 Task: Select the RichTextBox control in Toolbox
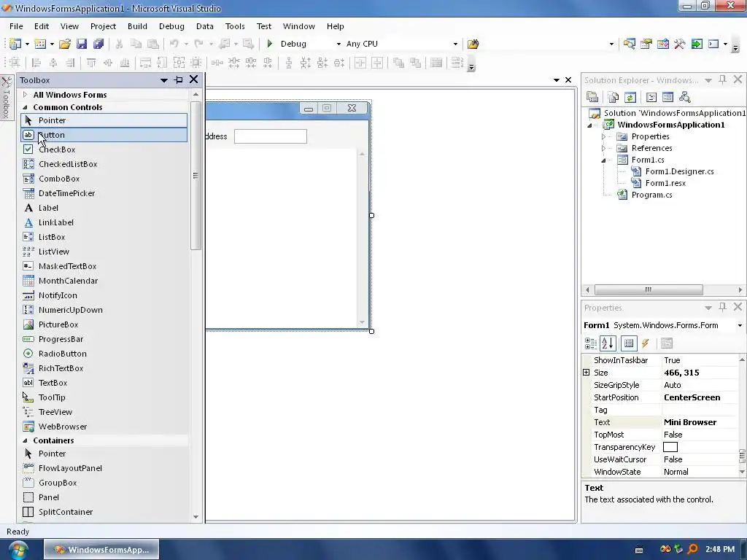[104, 368]
